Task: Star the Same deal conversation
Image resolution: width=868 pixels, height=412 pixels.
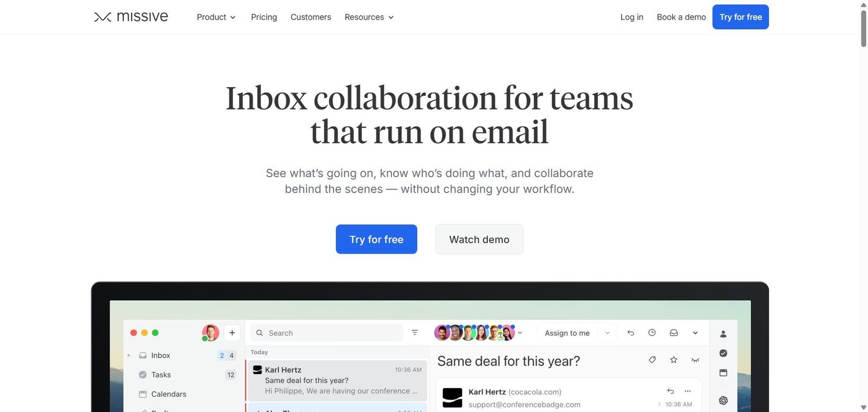Action: pyautogui.click(x=674, y=359)
